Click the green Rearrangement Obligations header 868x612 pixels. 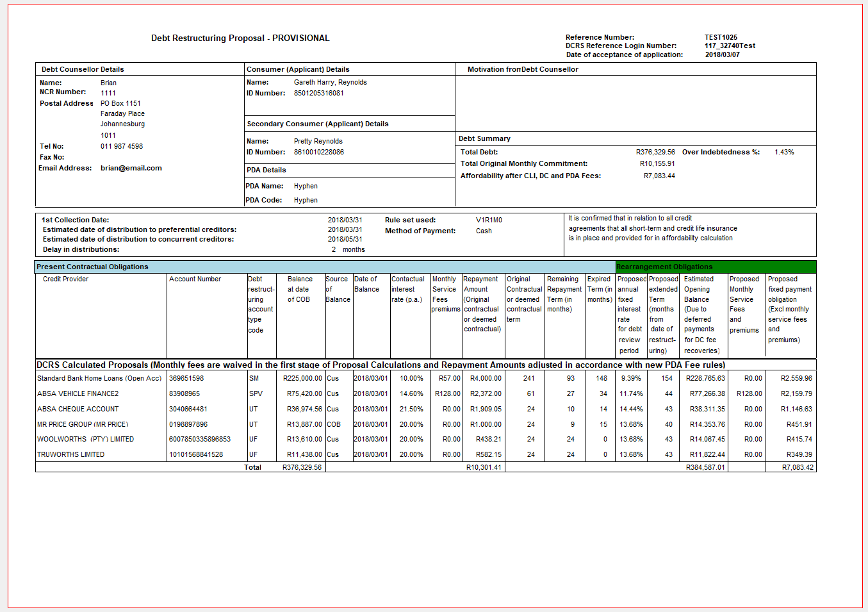point(664,267)
